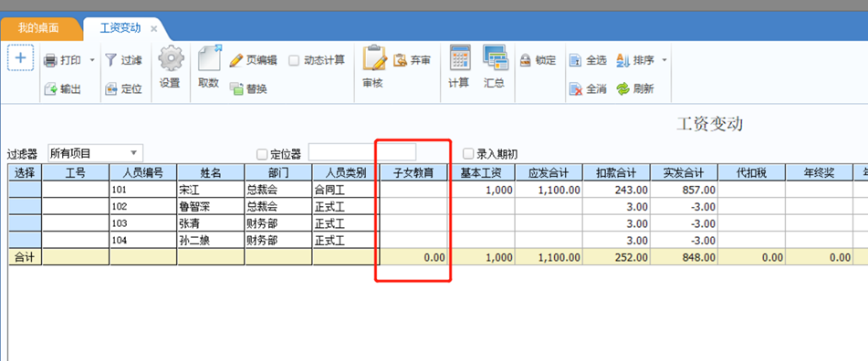Click the 扣款合计 column header
Image resolution: width=868 pixels, height=361 pixels.
[x=617, y=173]
